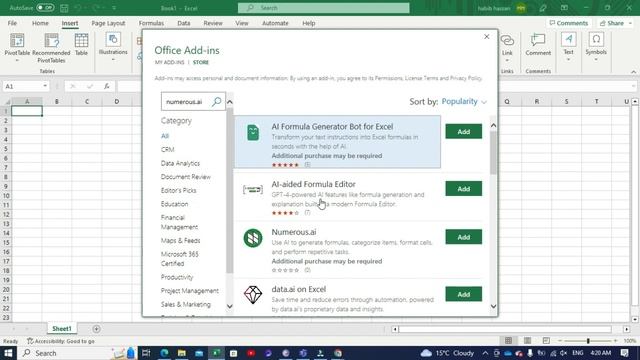This screenshot has width=640, height=360.
Task: Add a new sheet with plus icon
Action: click(96, 329)
